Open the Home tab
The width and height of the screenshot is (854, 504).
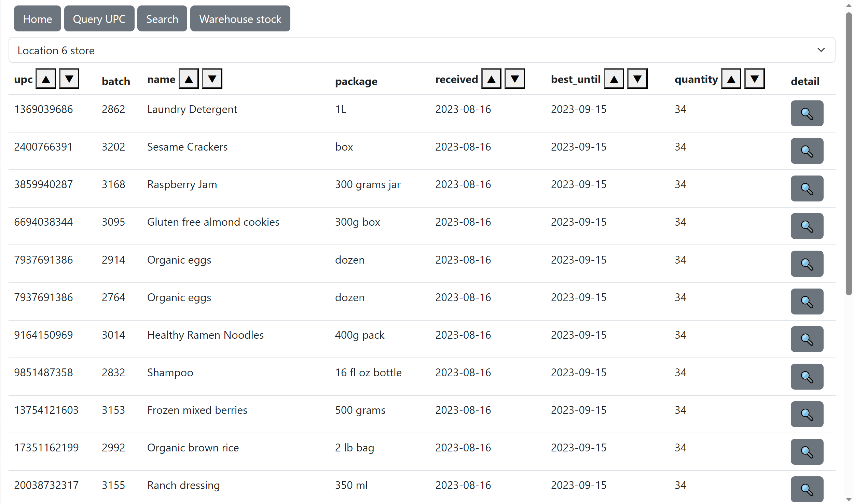[x=37, y=18]
